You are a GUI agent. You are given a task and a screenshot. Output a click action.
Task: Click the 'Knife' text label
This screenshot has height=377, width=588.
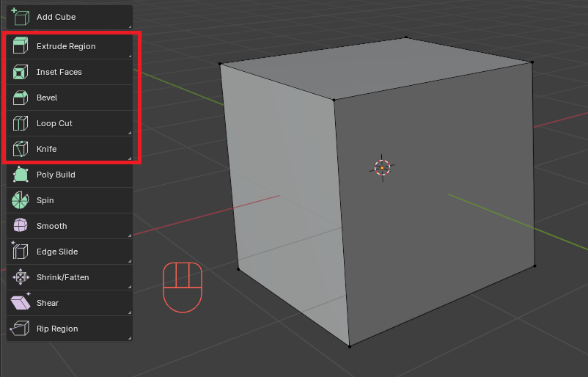[x=46, y=149]
